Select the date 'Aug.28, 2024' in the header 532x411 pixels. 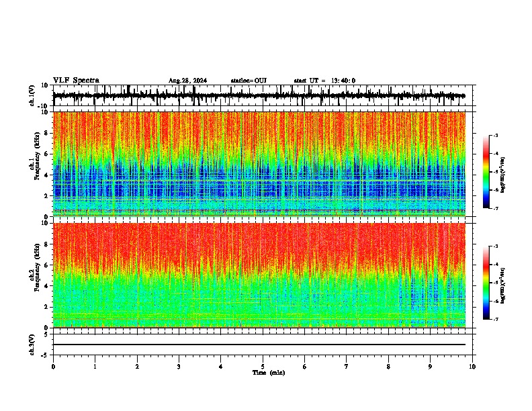[187, 81]
